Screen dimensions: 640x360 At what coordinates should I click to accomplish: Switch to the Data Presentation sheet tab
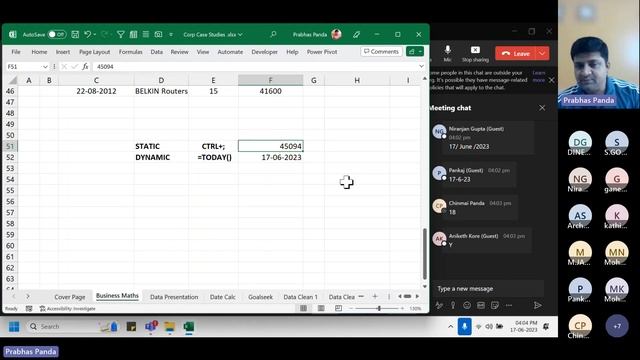pos(174,297)
